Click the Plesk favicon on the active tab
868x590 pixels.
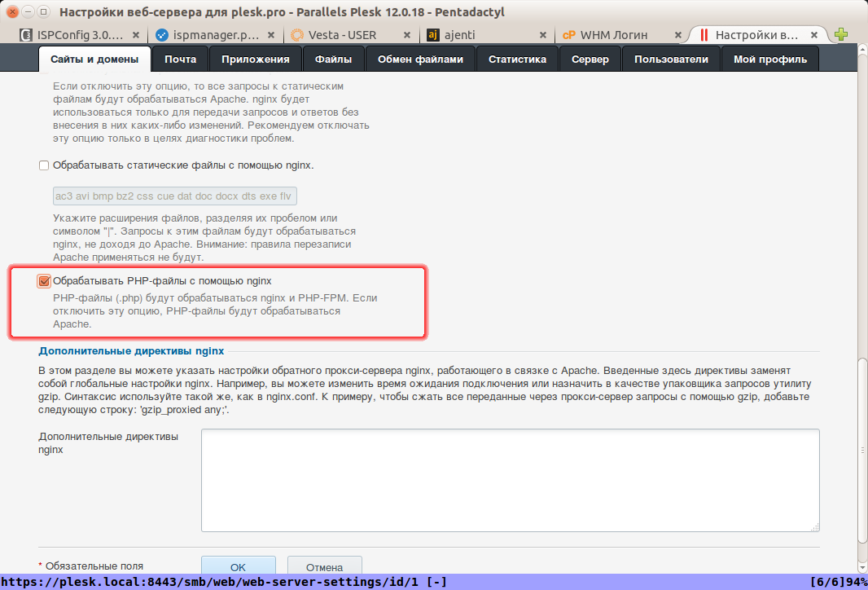(x=704, y=35)
